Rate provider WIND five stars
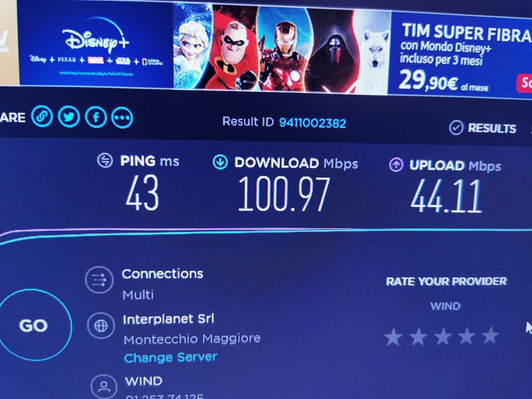This screenshot has width=532, height=399. [x=490, y=335]
